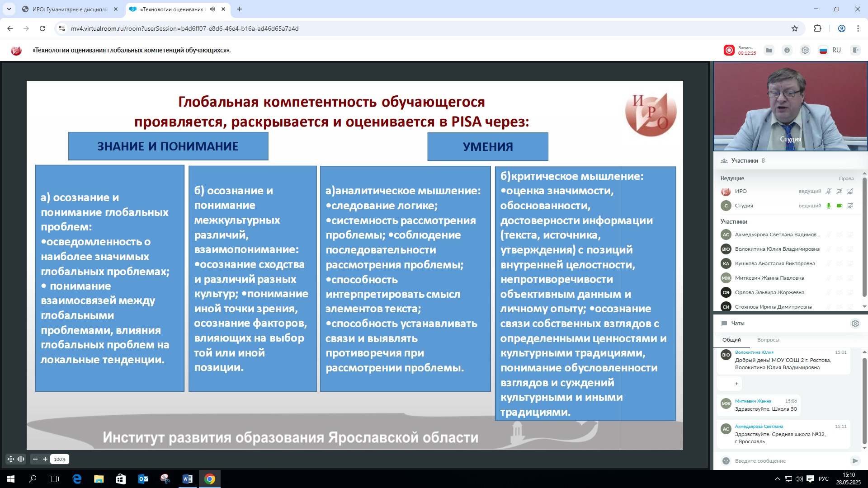Open Outlook from the taskbar
The height and width of the screenshot is (488, 868).
(143, 479)
